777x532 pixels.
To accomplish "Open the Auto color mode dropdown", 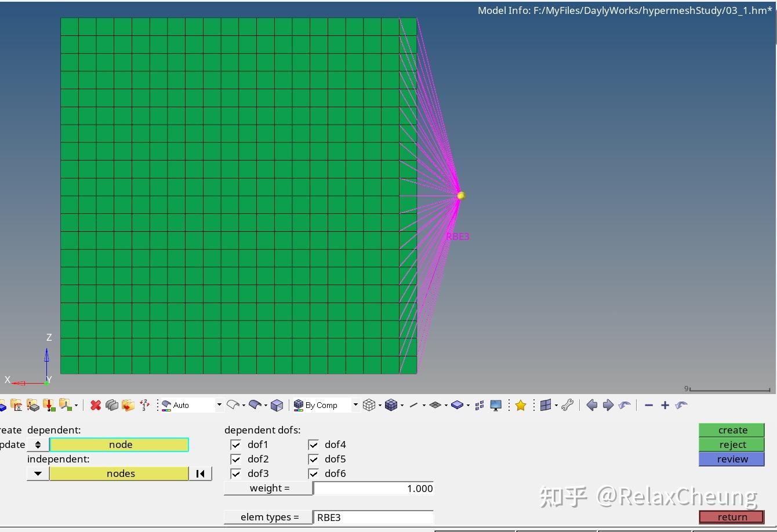I will click(219, 405).
